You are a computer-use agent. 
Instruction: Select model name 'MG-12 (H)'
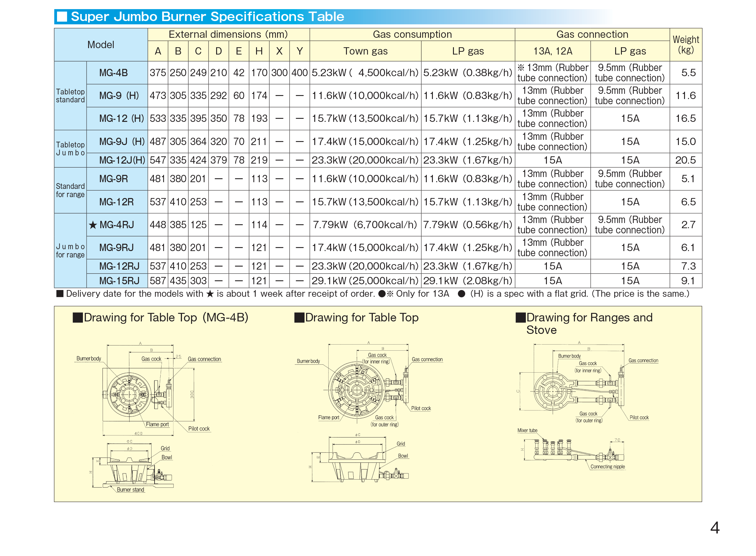[121, 119]
